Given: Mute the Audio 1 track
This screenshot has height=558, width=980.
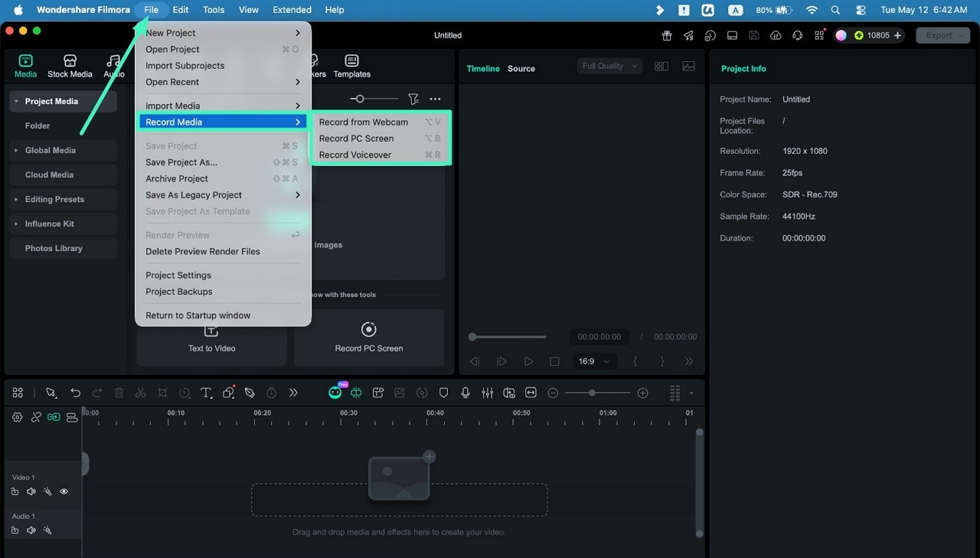Looking at the screenshot, I should (x=31, y=530).
